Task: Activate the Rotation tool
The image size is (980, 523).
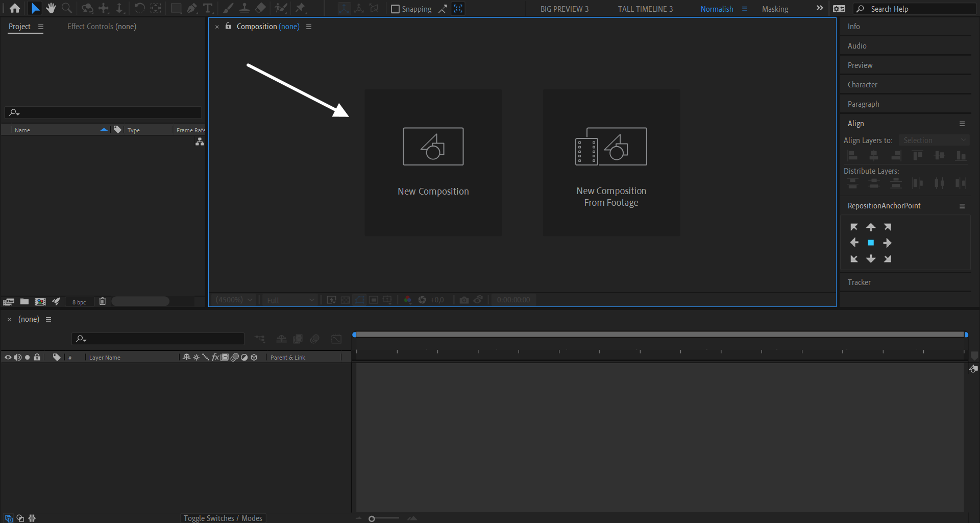Action: pos(140,8)
